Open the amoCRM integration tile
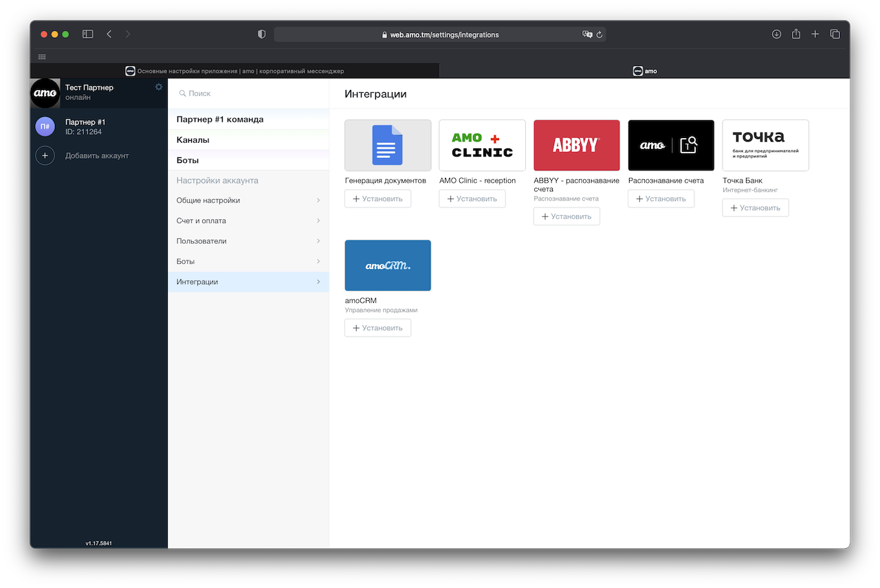 (x=388, y=265)
